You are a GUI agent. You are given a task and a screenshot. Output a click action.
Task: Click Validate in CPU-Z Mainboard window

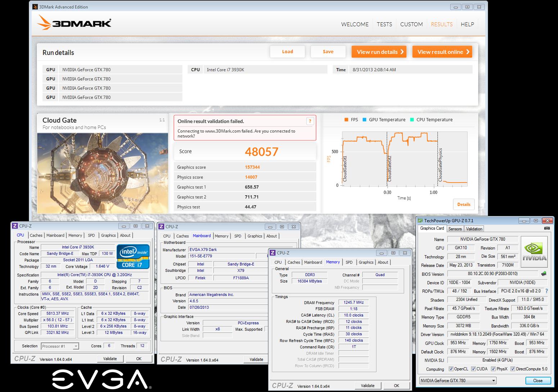click(256, 359)
